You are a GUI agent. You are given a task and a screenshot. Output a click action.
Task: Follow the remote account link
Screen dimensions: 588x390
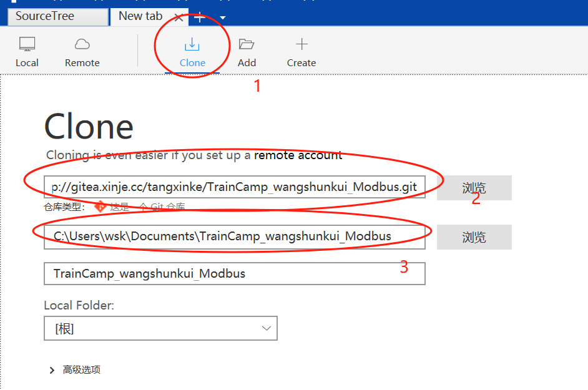tap(298, 155)
